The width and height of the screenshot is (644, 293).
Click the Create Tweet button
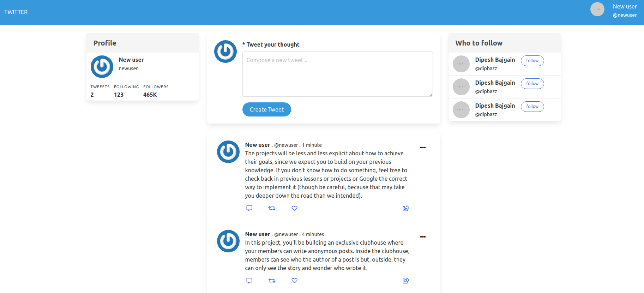pos(267,109)
